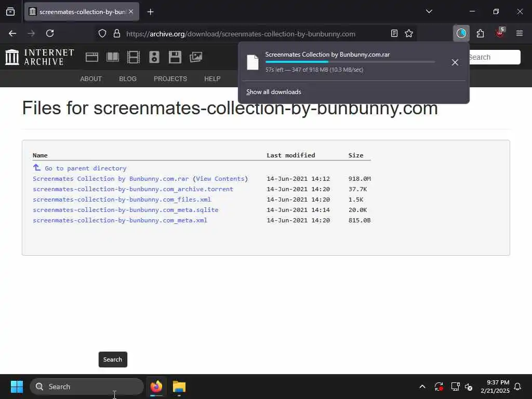This screenshot has width=532, height=399.
Task: Download Screenmates Collection by Bunbunny.com.rar
Action: (111, 179)
